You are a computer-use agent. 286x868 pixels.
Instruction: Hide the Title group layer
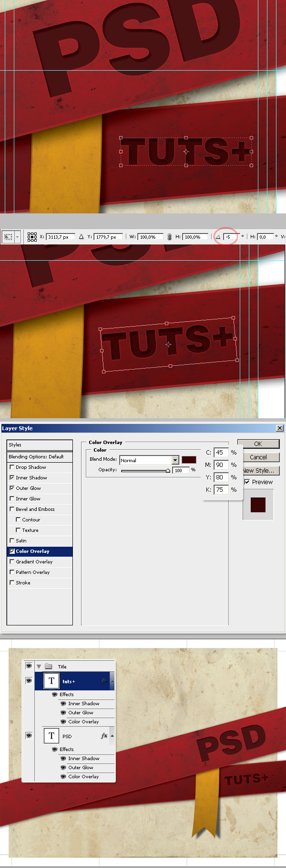29,666
